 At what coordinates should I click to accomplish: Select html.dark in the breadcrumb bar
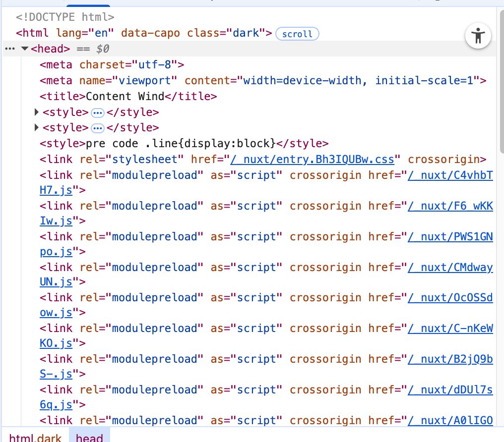click(x=35, y=438)
